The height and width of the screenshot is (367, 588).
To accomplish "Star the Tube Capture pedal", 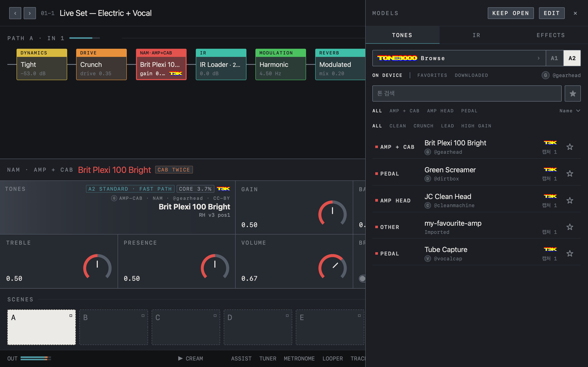I will tap(570, 254).
